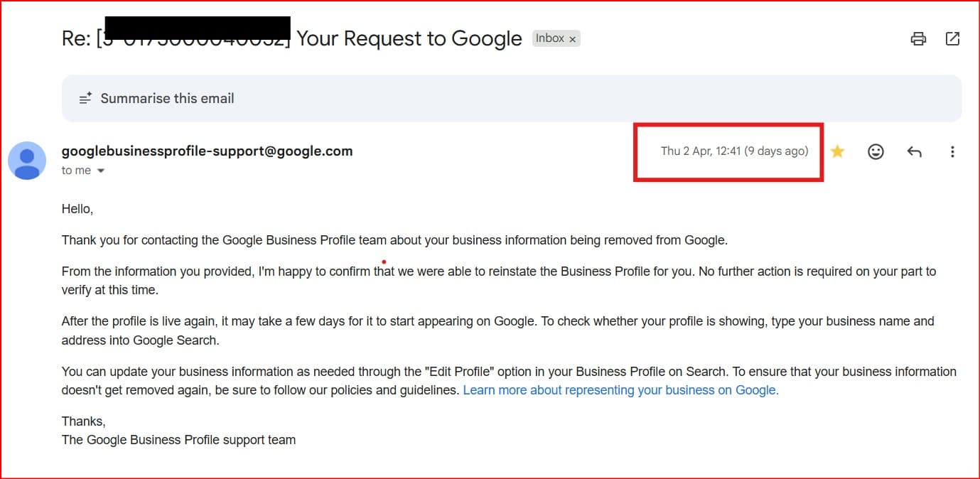Toggle the yellow star on this message
The image size is (980, 479).
click(x=837, y=151)
